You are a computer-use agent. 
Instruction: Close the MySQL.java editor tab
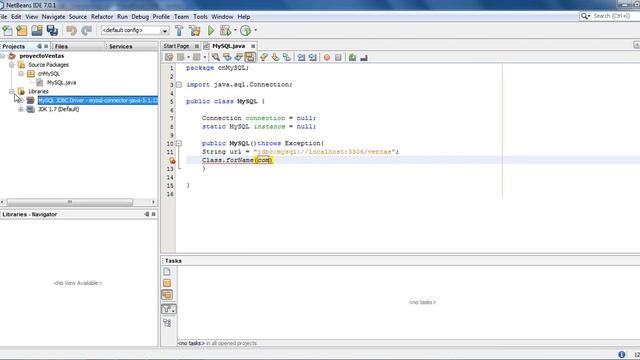point(253,46)
